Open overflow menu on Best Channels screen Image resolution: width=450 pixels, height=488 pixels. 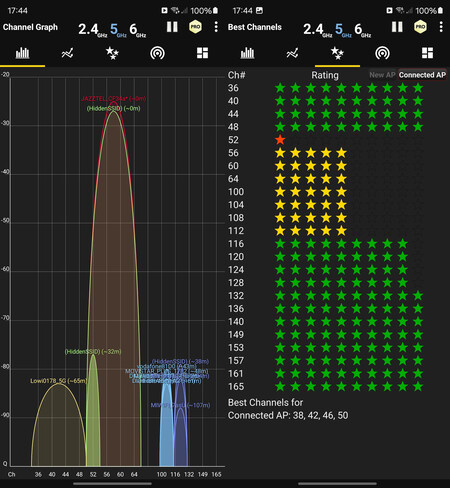[x=441, y=27]
